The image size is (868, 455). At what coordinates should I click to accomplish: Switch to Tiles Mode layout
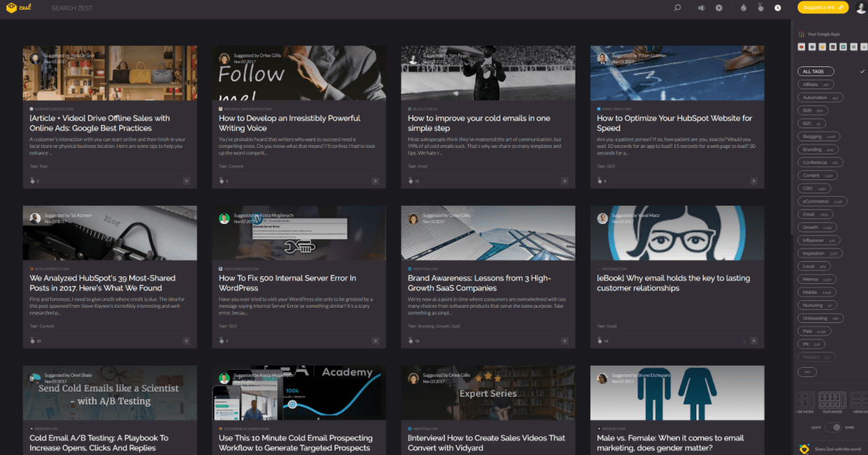[x=831, y=401]
